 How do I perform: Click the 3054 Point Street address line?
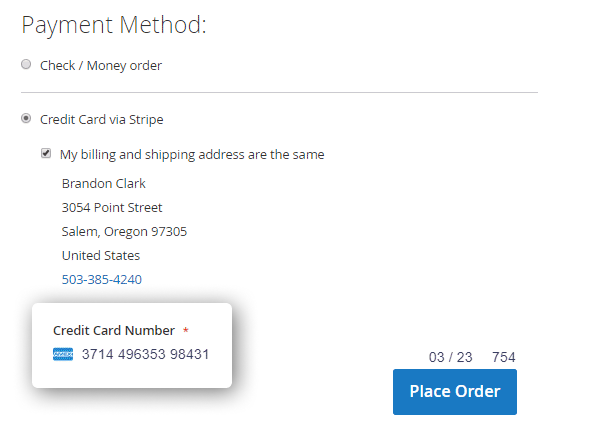[112, 207]
